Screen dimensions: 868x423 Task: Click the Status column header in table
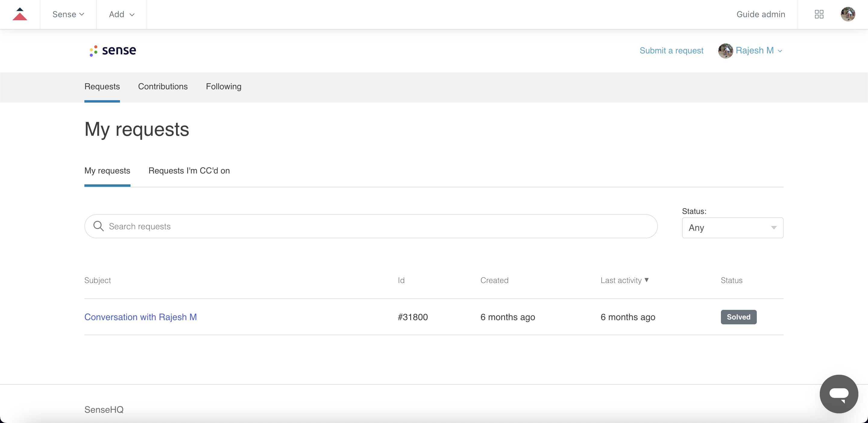point(731,280)
